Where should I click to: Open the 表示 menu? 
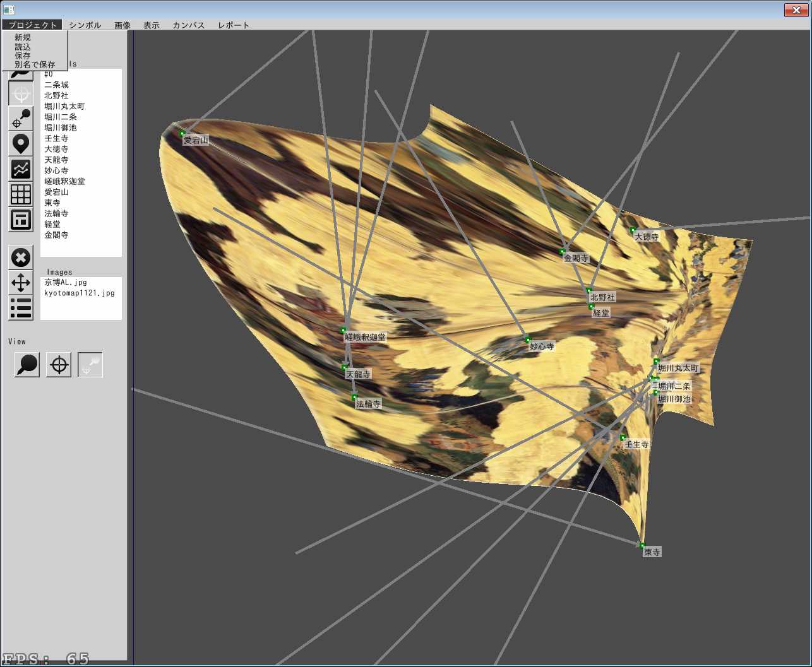pyautogui.click(x=152, y=25)
